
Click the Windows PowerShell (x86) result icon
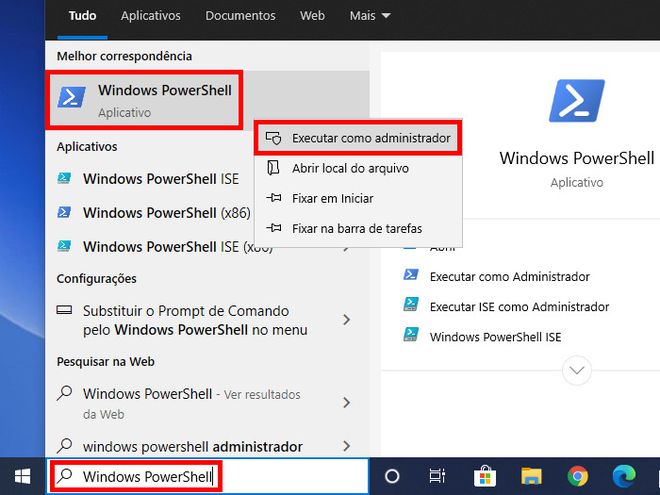[x=64, y=212]
